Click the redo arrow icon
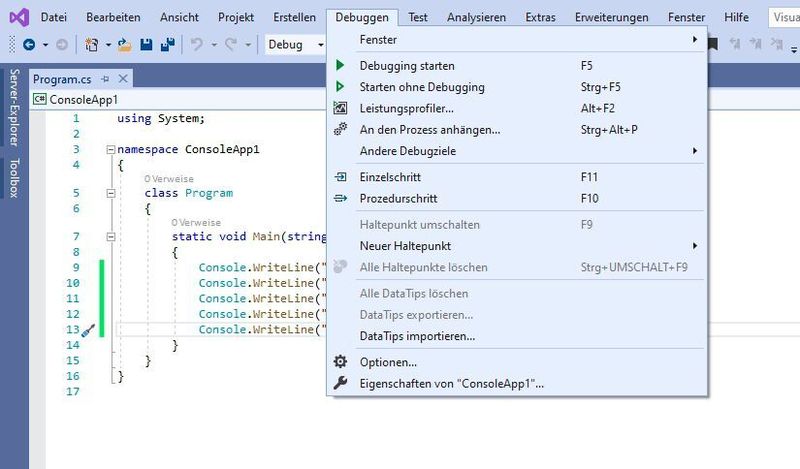This screenshot has height=469, width=800. pos(231,45)
